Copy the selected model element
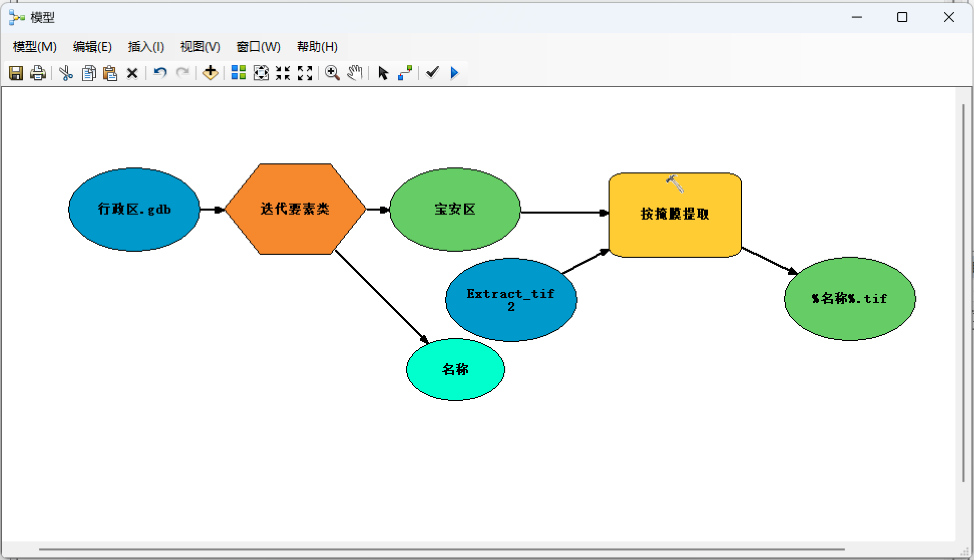The height and width of the screenshot is (560, 974). pos(89,73)
